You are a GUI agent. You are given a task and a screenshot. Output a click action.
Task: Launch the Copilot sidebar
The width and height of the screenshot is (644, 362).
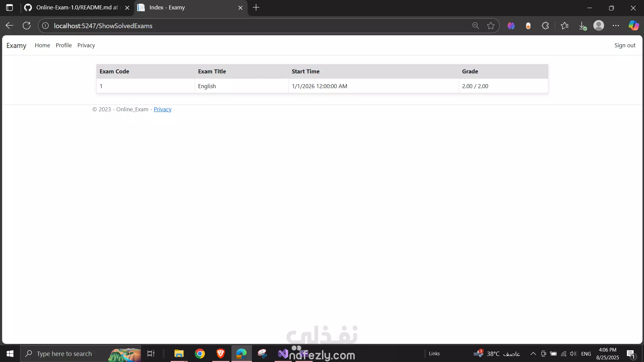coord(634,26)
